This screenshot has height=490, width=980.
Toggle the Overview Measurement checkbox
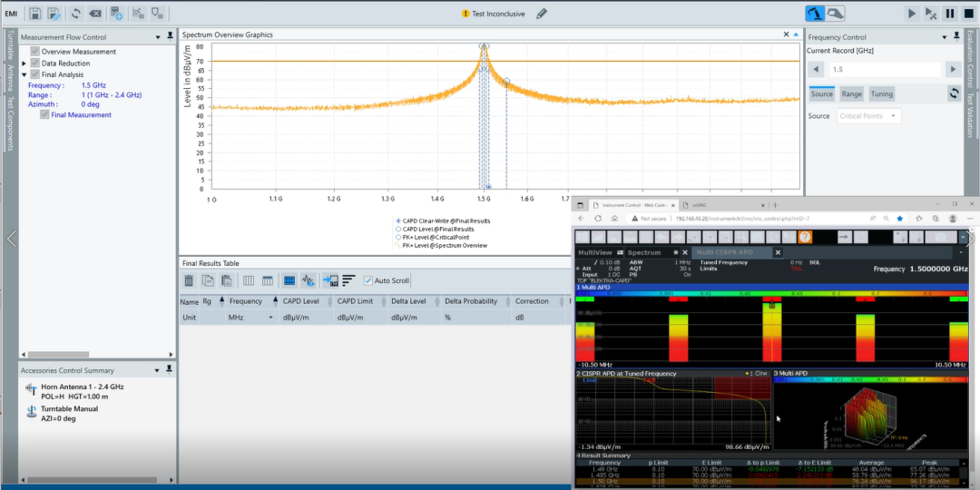point(35,52)
